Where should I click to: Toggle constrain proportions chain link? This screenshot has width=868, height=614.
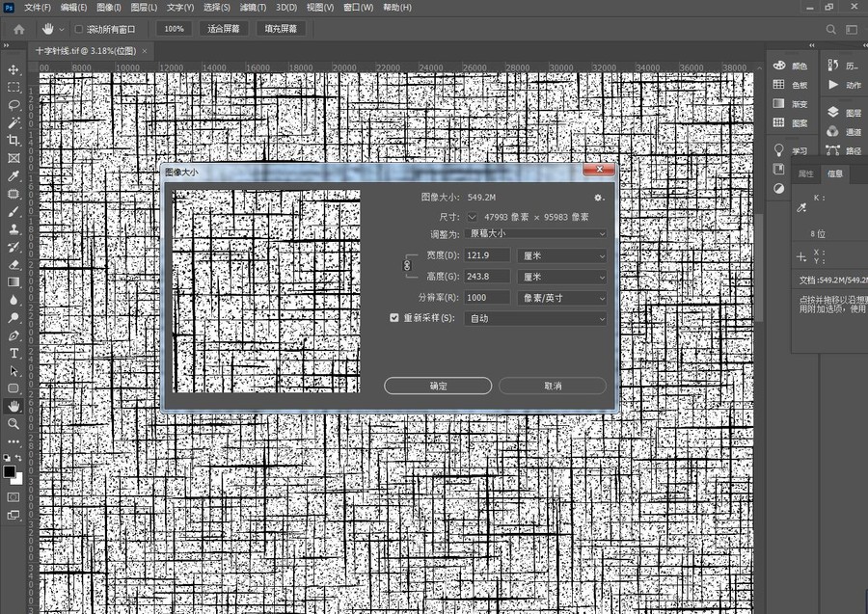point(407,265)
